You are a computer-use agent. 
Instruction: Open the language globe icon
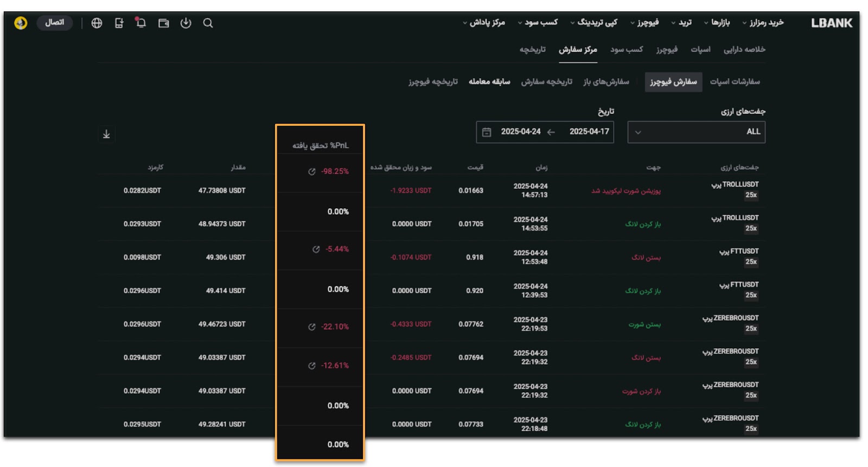[97, 23]
